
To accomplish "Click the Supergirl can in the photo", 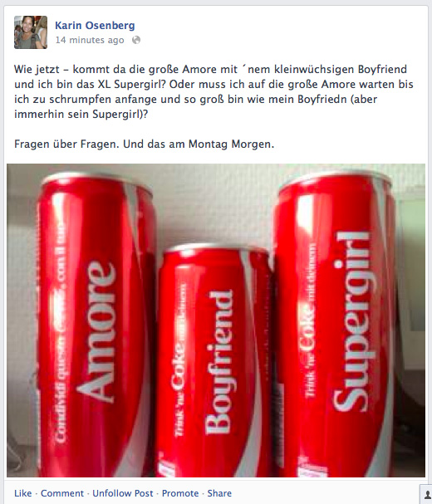I will [x=336, y=325].
